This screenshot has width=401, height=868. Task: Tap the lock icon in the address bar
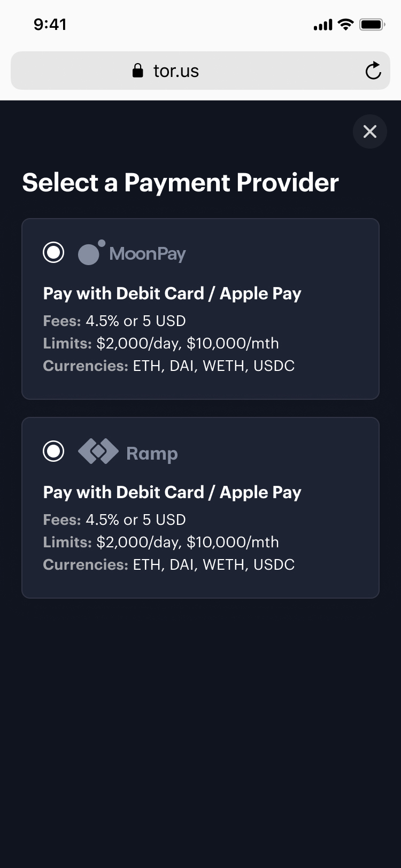pos(138,71)
